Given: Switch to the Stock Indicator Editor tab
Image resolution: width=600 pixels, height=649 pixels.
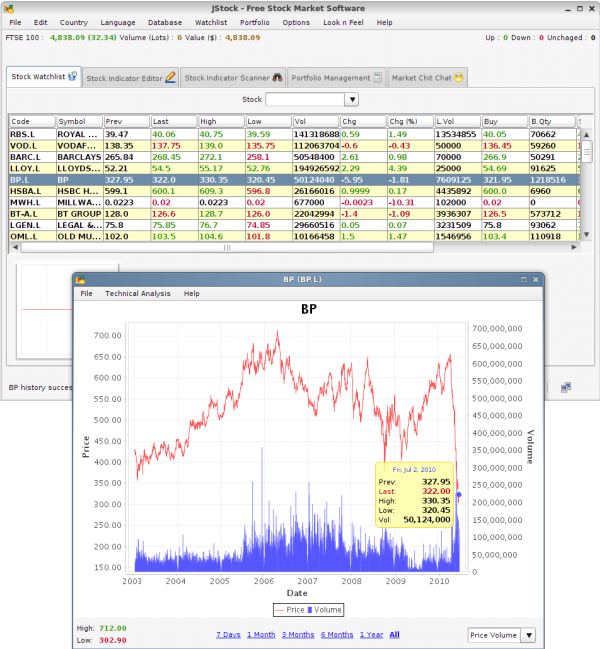Looking at the screenshot, I should pos(130,78).
